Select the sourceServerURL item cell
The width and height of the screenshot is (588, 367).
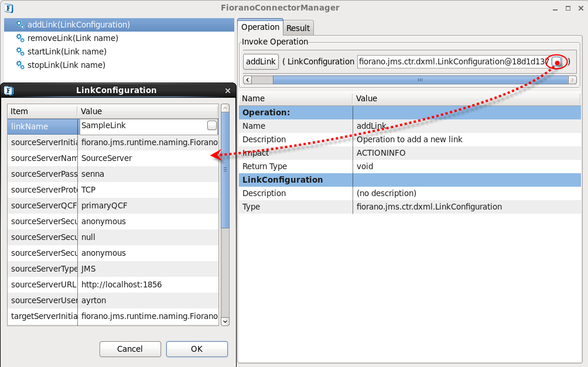coord(42,284)
